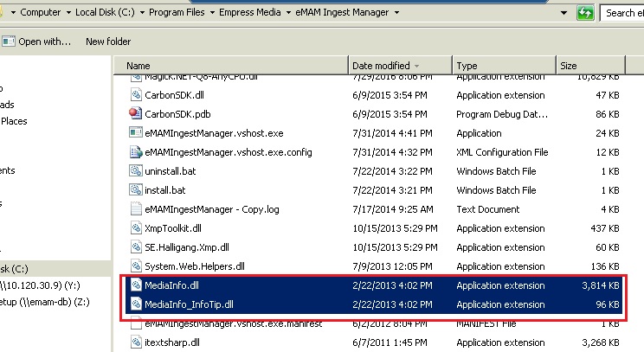Click the 7/17/2014 9:25 AM date cell

pyautogui.click(x=393, y=209)
